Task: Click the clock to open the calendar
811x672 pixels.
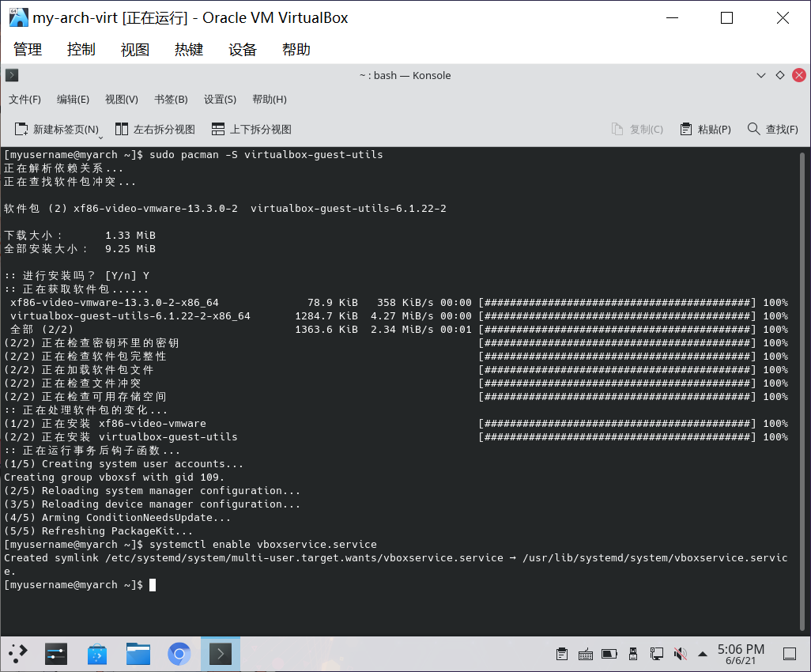Action: pos(739,654)
